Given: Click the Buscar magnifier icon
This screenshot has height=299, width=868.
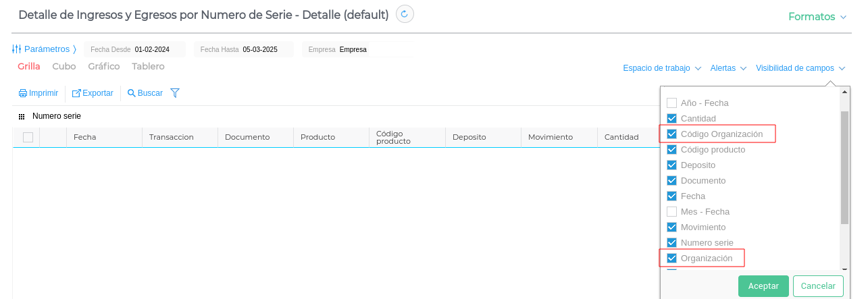Looking at the screenshot, I should [132, 93].
